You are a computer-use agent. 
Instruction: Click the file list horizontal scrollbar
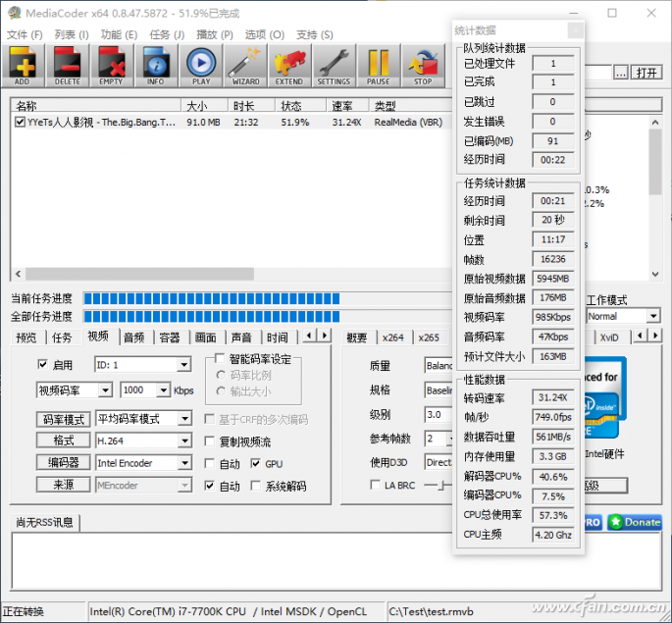click(x=139, y=274)
